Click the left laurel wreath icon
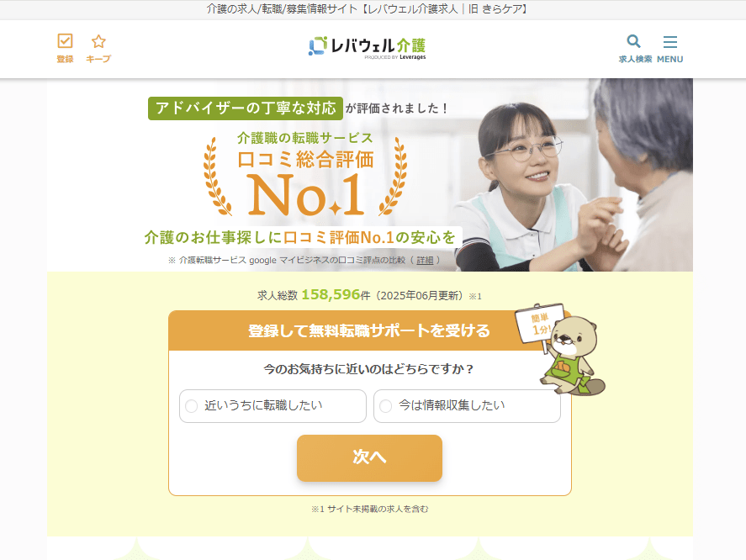The width and height of the screenshot is (746, 560). pos(217,177)
